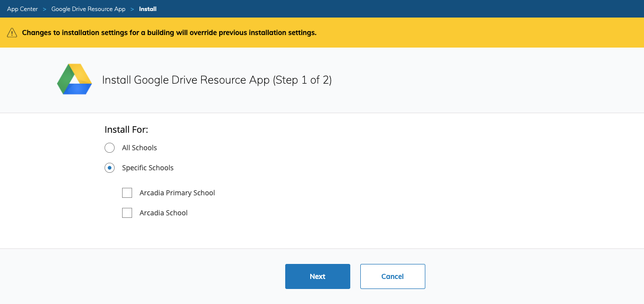Image resolution: width=644 pixels, height=304 pixels.
Task: Cancel the installation
Action: point(392,276)
